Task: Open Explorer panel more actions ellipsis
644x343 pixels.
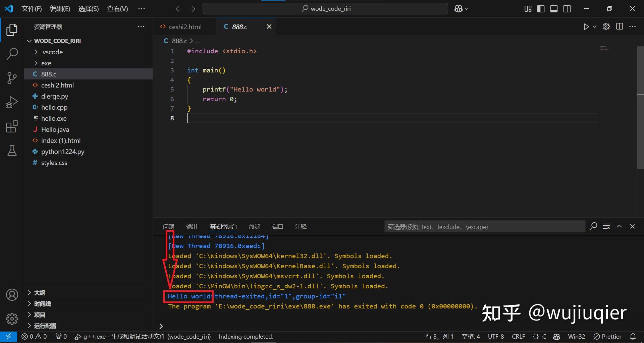Action: [141, 26]
